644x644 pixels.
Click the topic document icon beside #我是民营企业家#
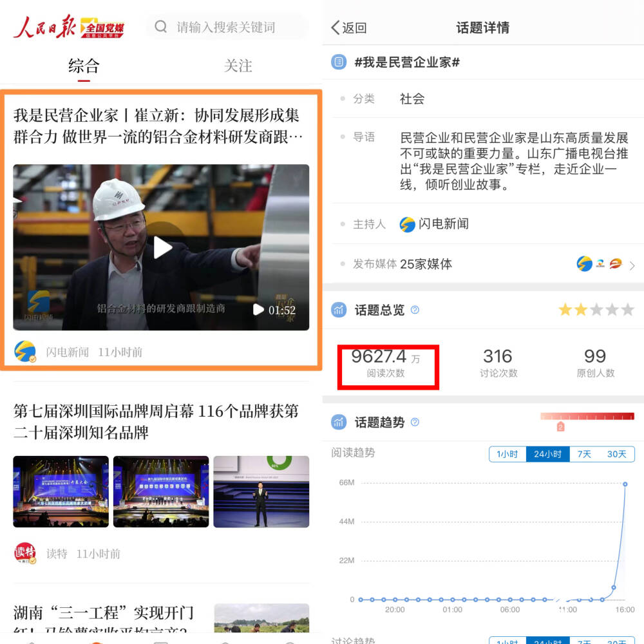tap(339, 62)
